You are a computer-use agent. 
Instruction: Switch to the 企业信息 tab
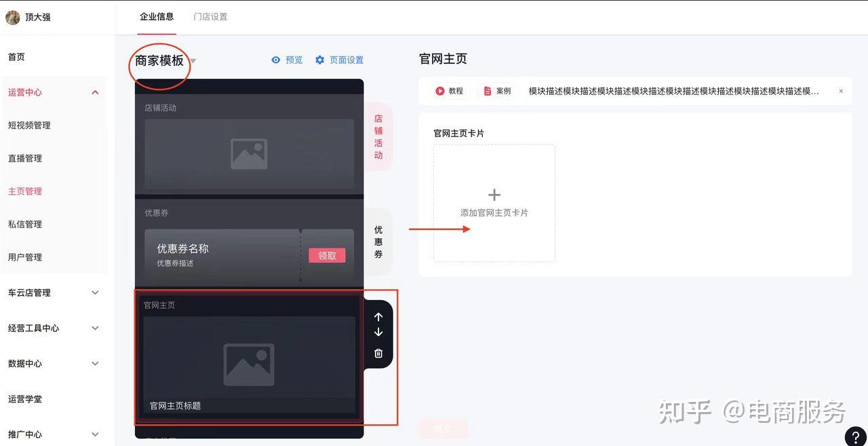157,17
